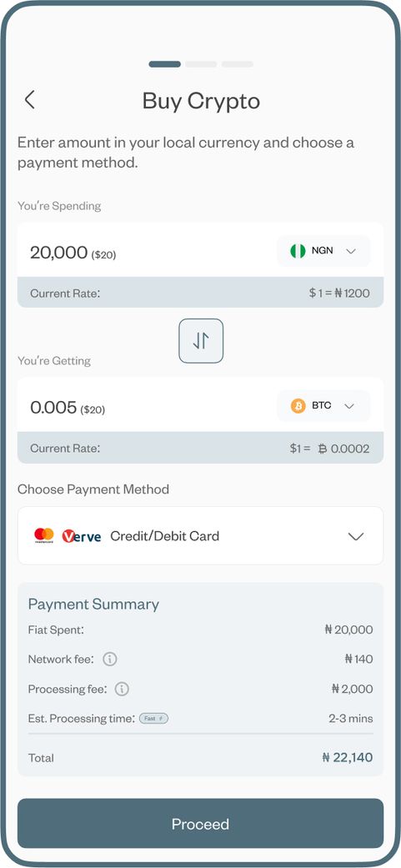Image resolution: width=401 pixels, height=868 pixels.
Task: Select the first progress step indicator
Action: [165, 64]
